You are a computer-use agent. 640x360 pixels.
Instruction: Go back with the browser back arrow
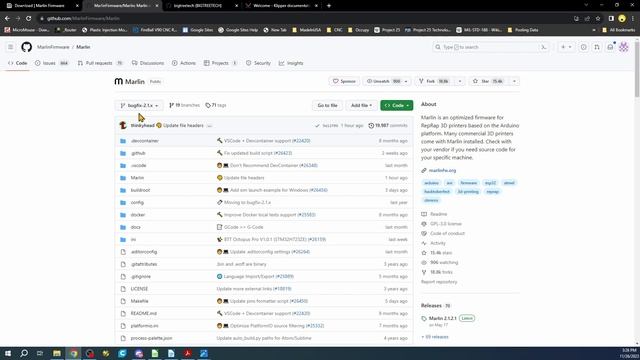[x=7, y=18]
